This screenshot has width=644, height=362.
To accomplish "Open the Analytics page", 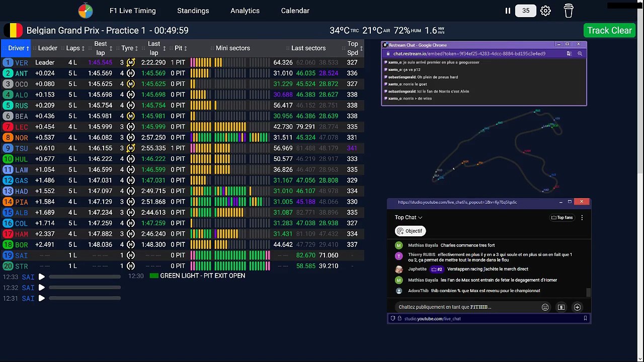I will 245,11.
